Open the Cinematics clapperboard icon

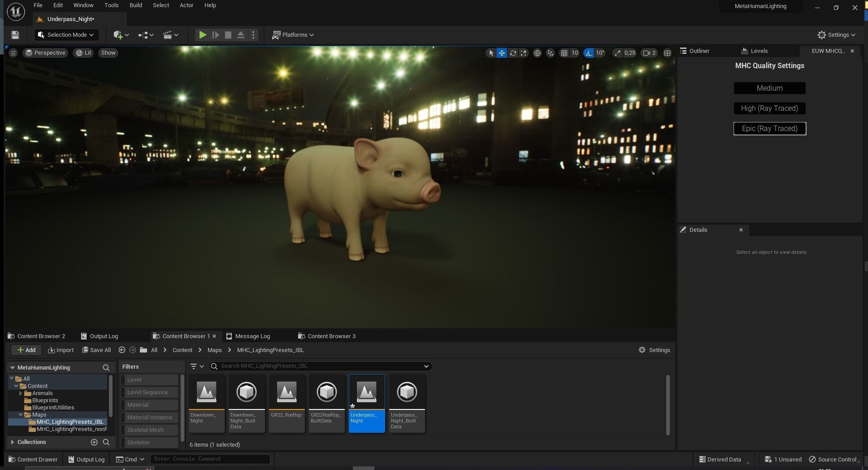170,35
